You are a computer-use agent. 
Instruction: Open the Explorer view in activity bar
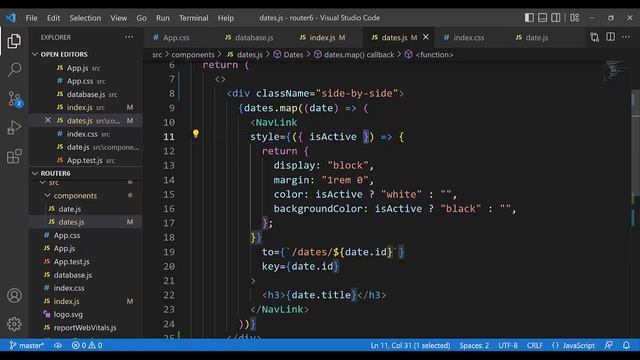click(14, 41)
